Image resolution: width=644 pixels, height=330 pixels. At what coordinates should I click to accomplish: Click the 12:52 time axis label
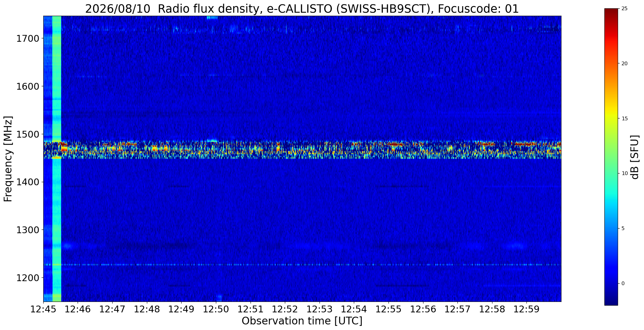point(285,309)
